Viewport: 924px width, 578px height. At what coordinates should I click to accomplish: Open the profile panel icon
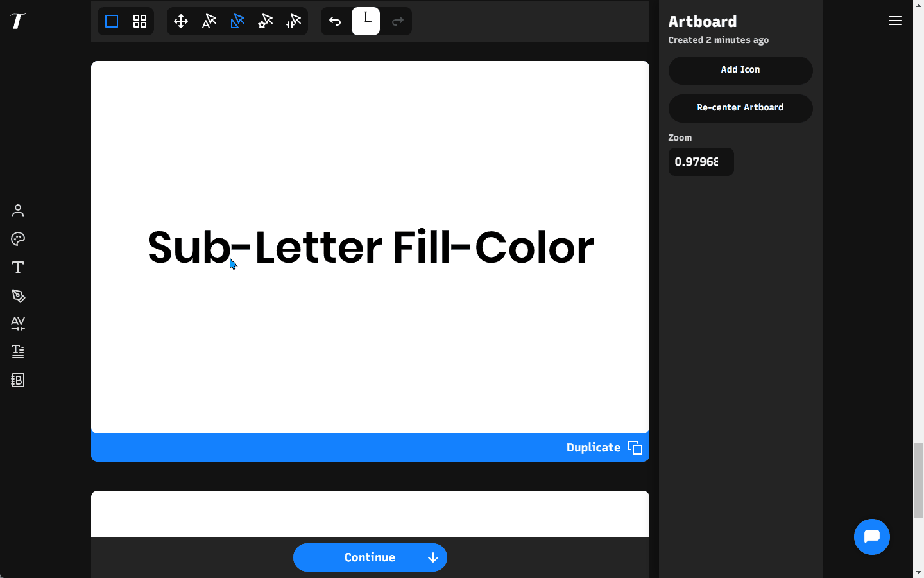point(17,211)
